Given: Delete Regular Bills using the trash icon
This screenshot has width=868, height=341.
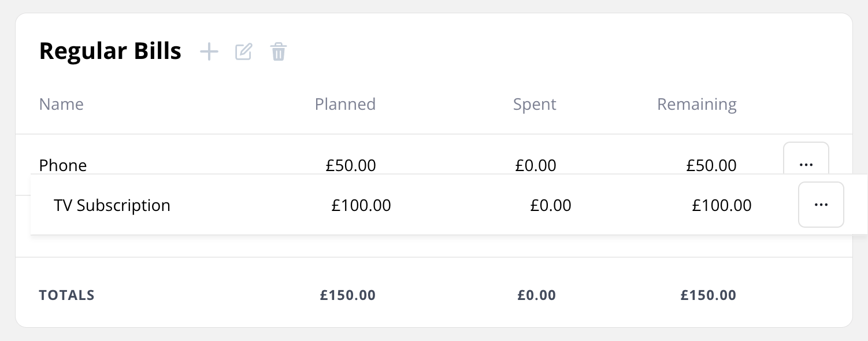Looking at the screenshot, I should tap(279, 52).
